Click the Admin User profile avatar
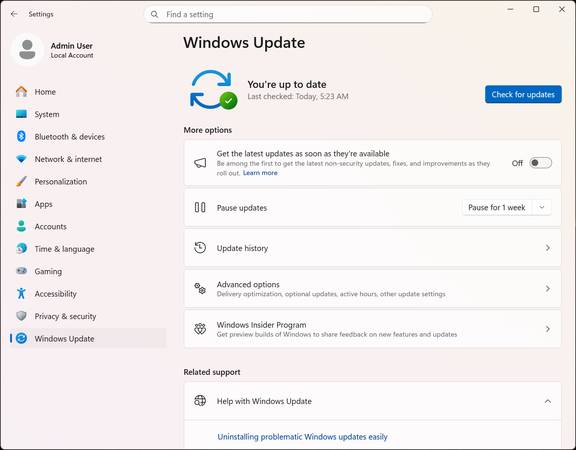Image resolution: width=576 pixels, height=450 pixels. [28, 50]
